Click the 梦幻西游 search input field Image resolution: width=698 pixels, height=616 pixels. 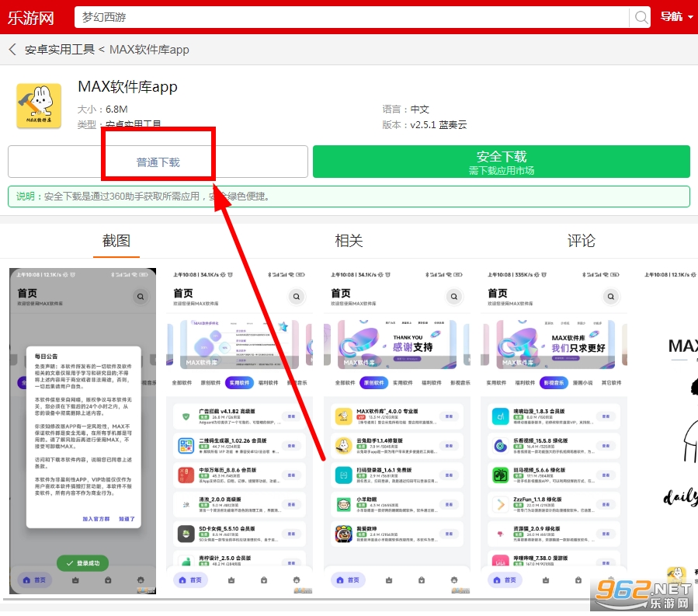[x=352, y=17]
